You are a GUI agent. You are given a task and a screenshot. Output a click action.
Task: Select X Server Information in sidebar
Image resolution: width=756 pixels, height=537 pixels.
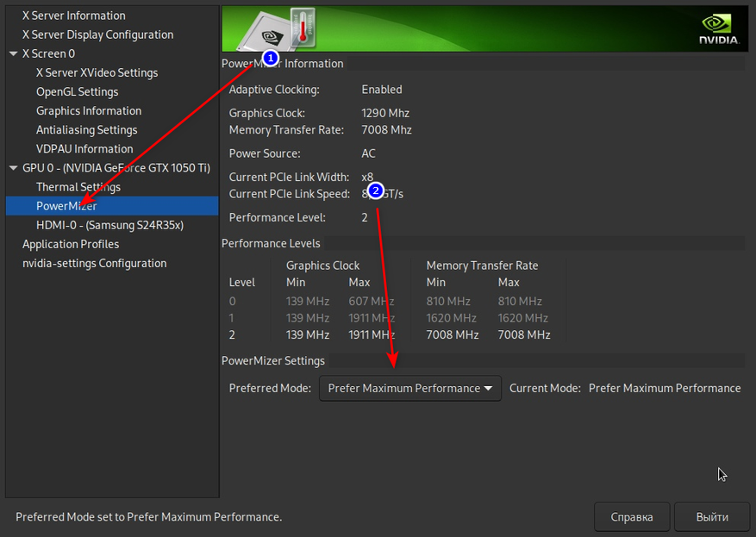73,16
